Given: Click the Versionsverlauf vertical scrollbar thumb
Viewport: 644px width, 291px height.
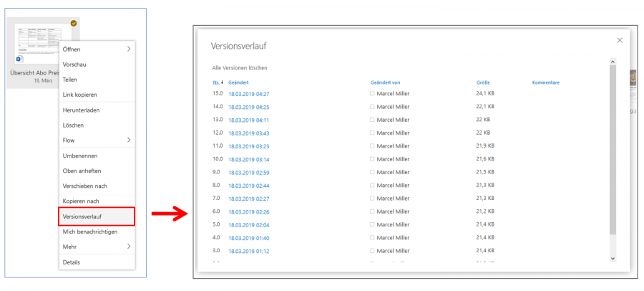Looking at the screenshot, I should 613,150.
